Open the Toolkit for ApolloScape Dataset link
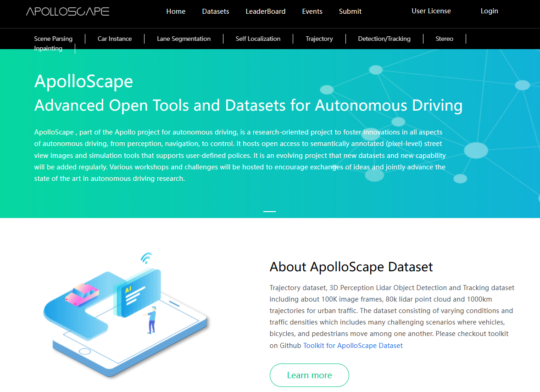The height and width of the screenshot is (392, 540). [x=353, y=346]
